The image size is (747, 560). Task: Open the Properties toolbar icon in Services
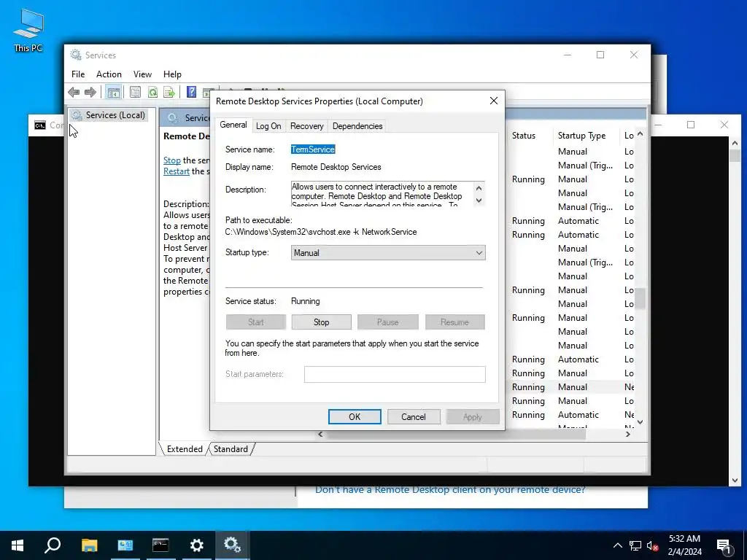click(135, 92)
